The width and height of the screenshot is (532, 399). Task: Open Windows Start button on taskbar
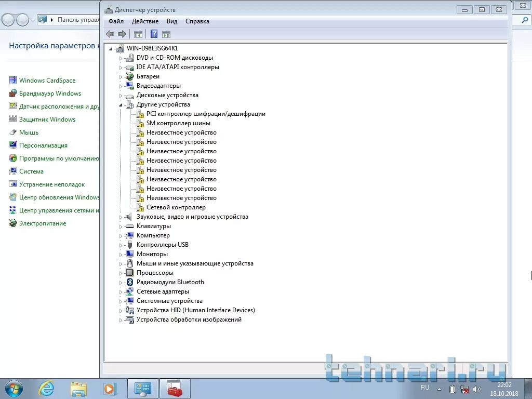click(x=14, y=389)
